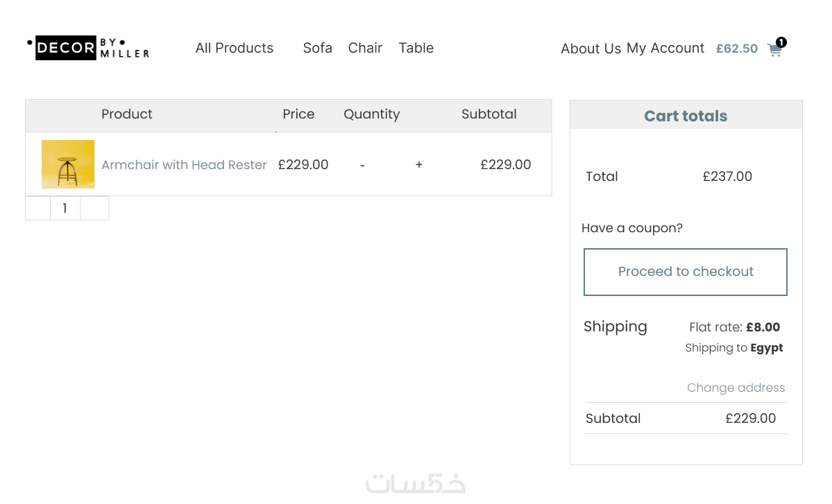Click the empty pagination cell left of 1
The width and height of the screenshot is (832, 504).
pyautogui.click(x=38, y=208)
